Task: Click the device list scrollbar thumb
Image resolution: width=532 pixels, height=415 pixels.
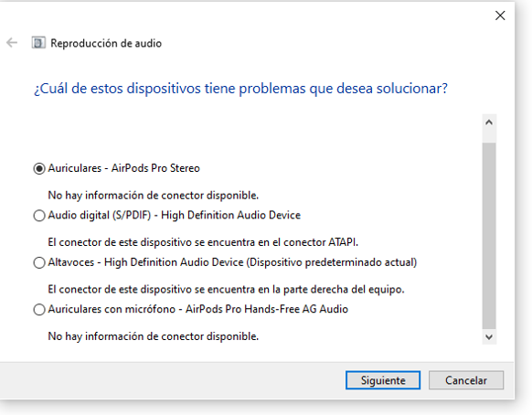Action: point(489,236)
